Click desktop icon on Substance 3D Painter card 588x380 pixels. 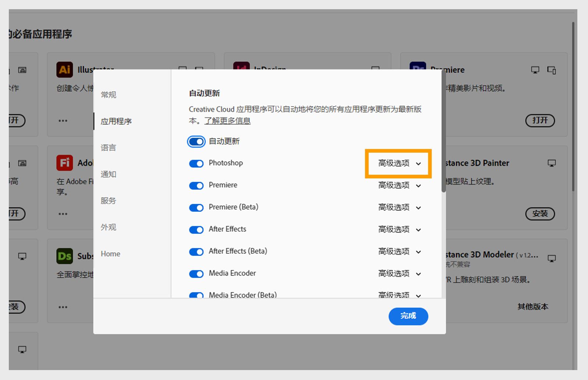coord(552,163)
